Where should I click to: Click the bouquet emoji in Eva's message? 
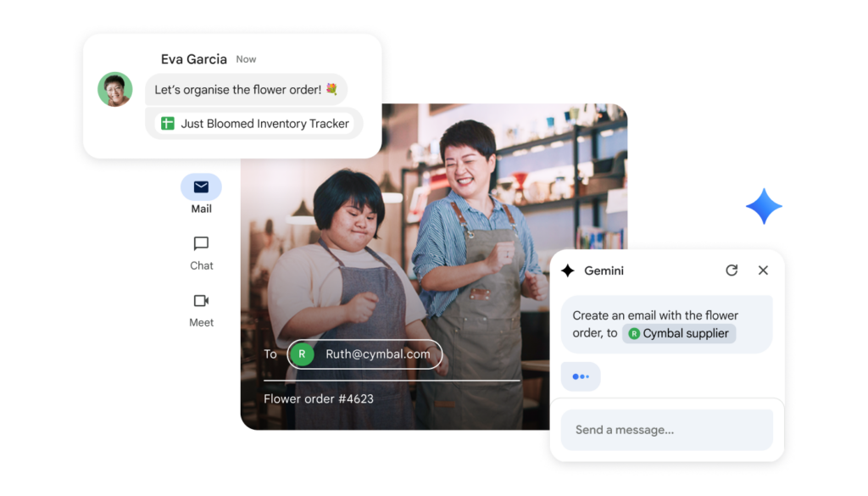[x=331, y=89]
